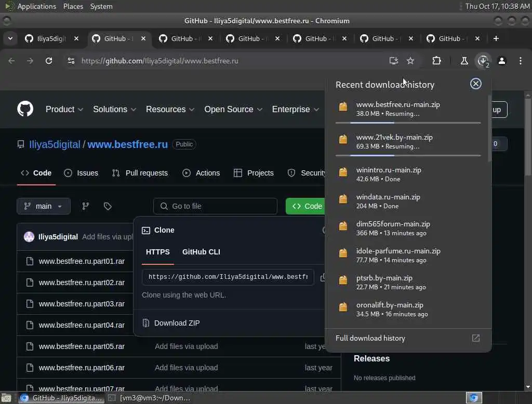The image size is (532, 404).
Task: Open the GitHub logo home link
Action: (x=25, y=109)
